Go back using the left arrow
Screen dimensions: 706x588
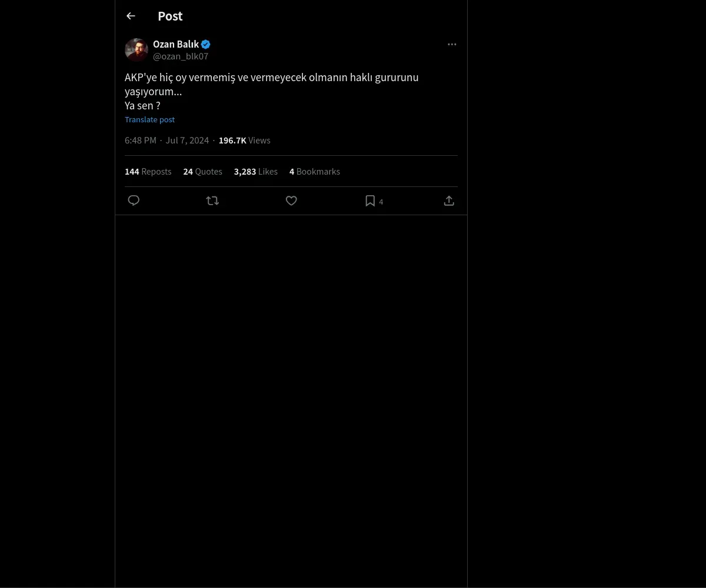click(x=131, y=16)
